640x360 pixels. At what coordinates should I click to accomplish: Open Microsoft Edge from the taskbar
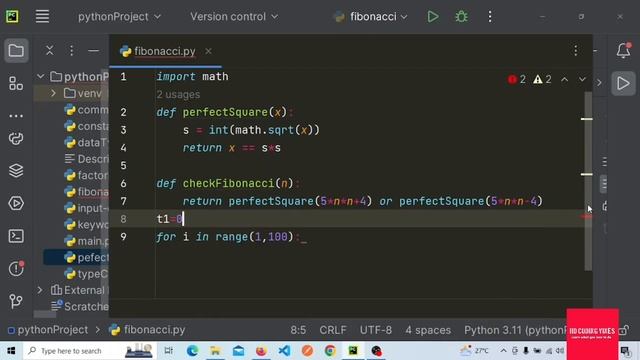point(192,351)
